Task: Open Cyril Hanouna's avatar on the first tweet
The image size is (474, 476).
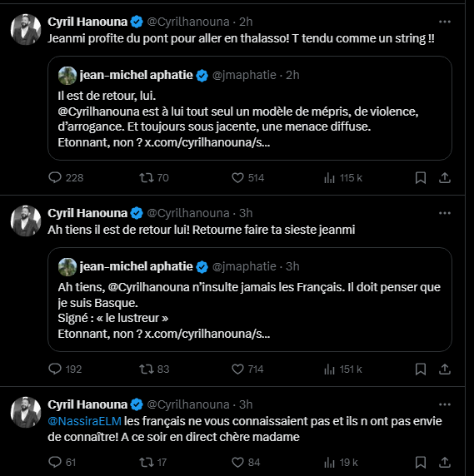Action: 26,29
